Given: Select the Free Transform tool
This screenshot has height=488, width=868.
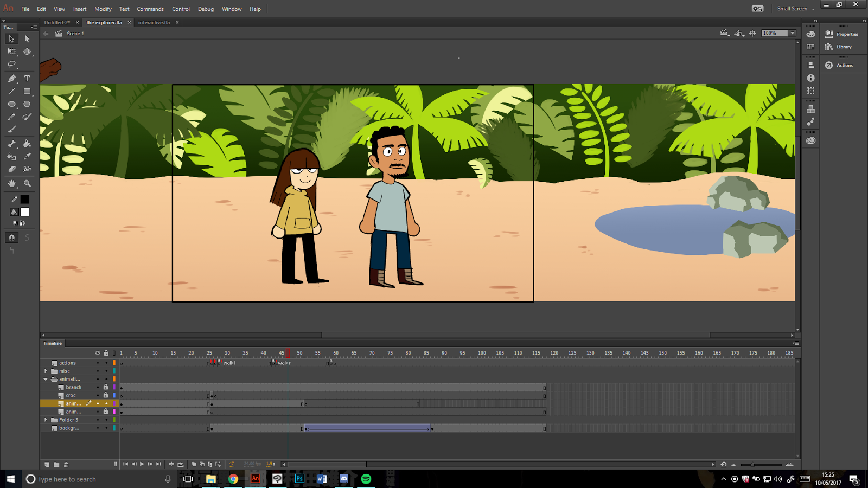Looking at the screenshot, I should coord(11,52).
